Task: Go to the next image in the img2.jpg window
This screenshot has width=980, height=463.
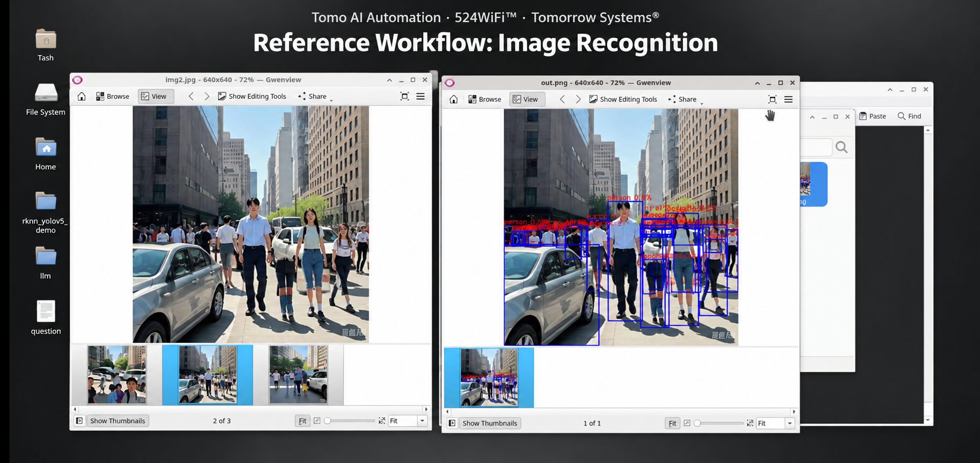Action: [207, 96]
